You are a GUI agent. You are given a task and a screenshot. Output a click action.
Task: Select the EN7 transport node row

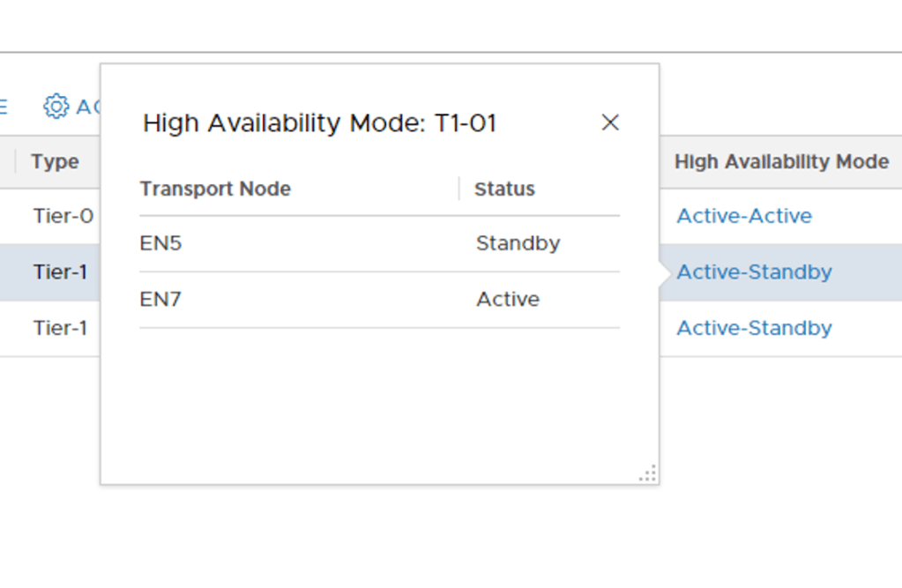(x=161, y=300)
